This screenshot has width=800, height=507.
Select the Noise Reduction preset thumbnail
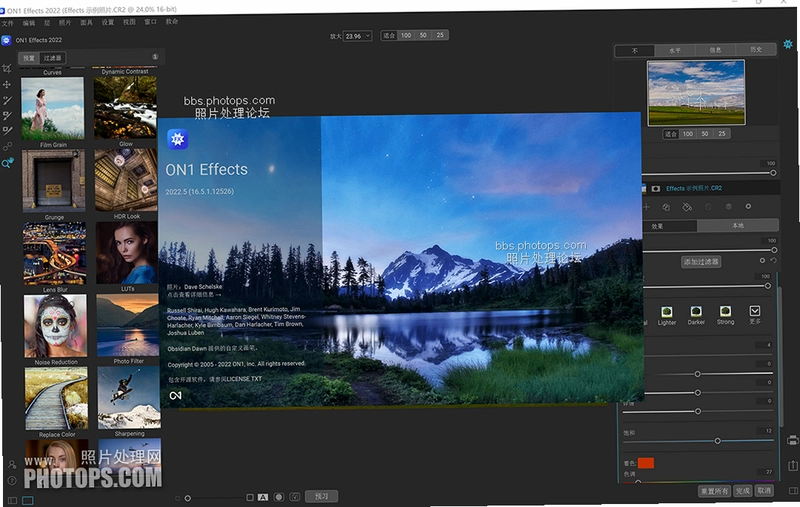point(56,326)
